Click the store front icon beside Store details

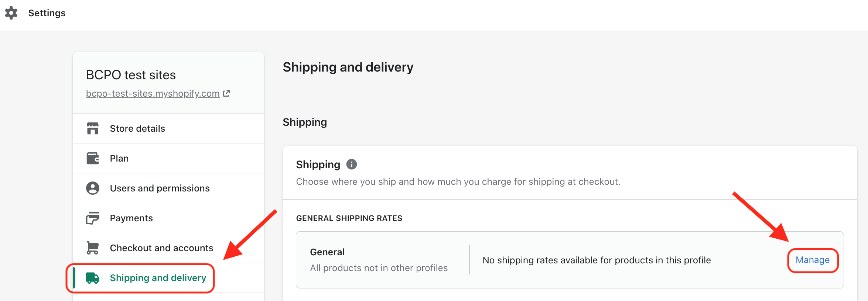point(93,128)
